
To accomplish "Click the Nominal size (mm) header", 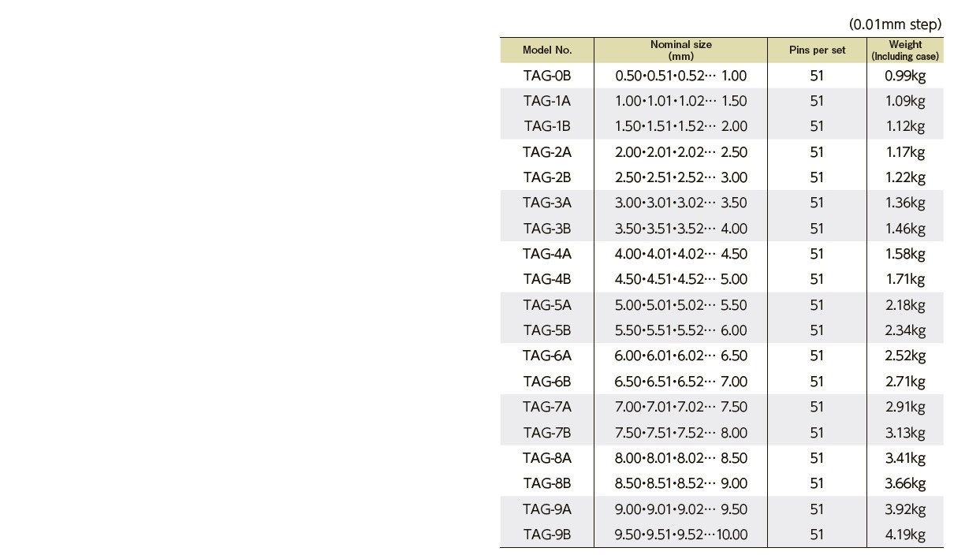I will [680, 50].
